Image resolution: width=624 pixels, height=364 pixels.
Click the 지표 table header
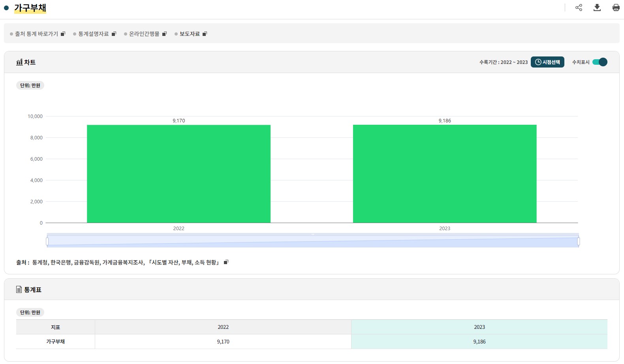[x=55, y=327]
